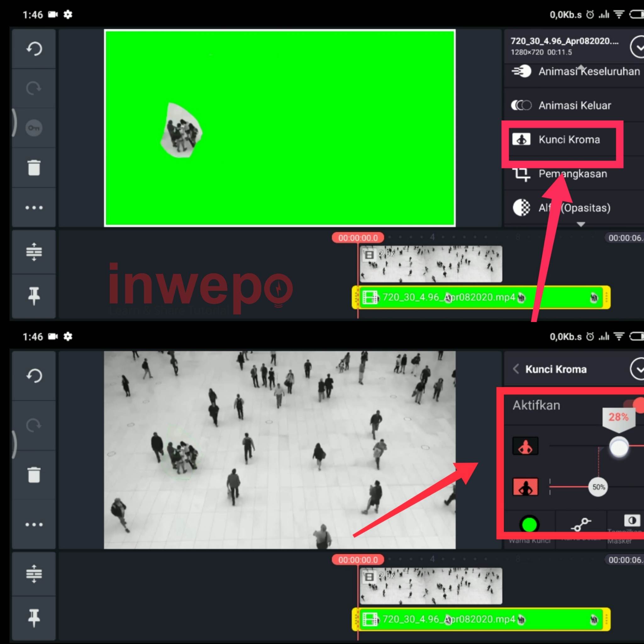Open the three-dots menu in top editor
644x644 pixels.
point(34,208)
